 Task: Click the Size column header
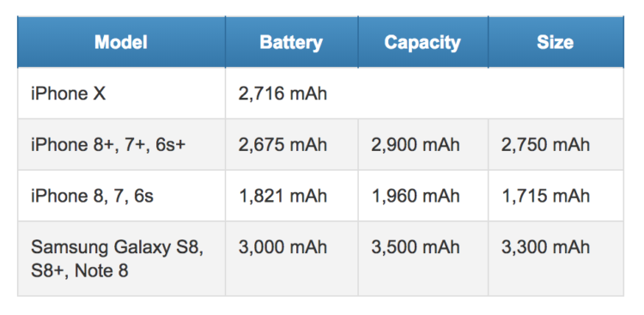pyautogui.click(x=556, y=42)
